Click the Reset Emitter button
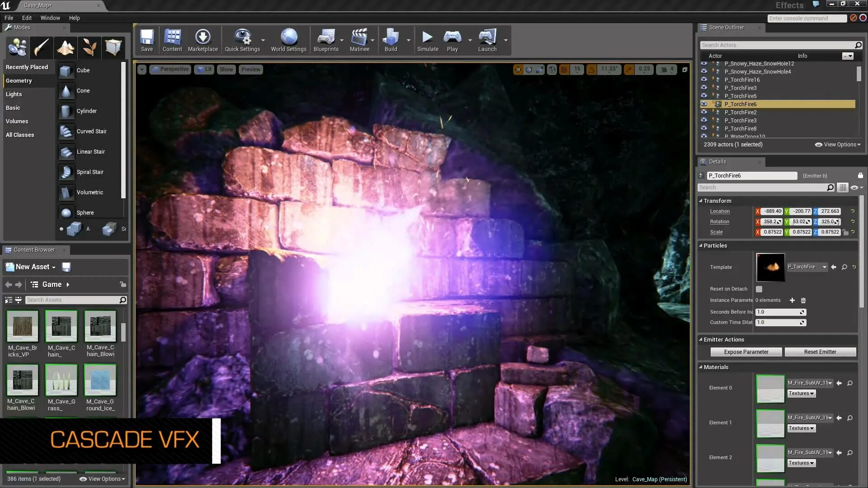The width and height of the screenshot is (868, 488). (x=820, y=352)
